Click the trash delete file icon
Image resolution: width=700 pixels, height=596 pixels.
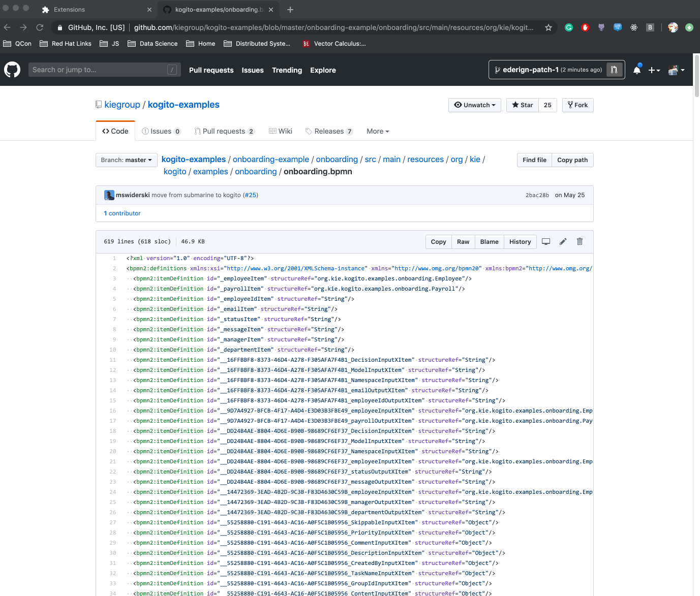coord(580,242)
